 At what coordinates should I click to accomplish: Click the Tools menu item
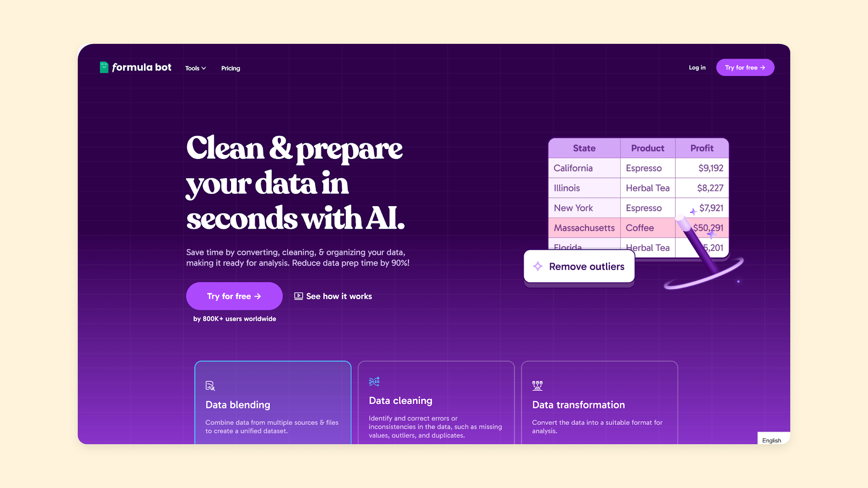tap(196, 68)
